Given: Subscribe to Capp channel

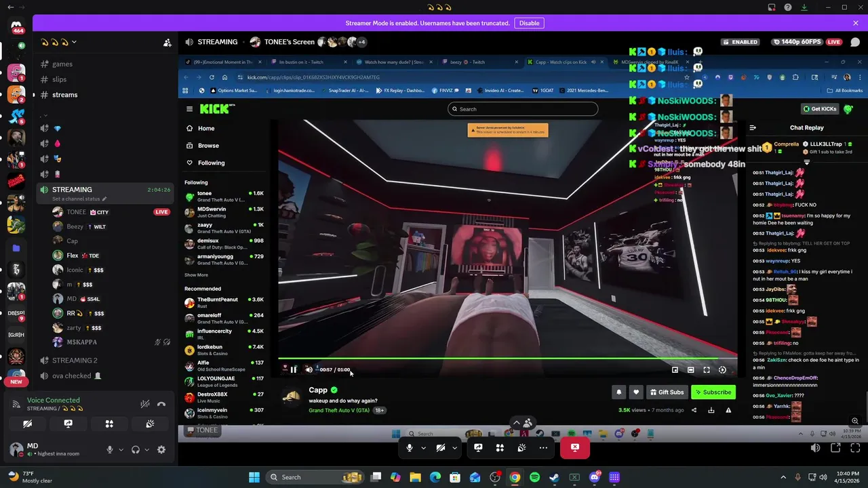Looking at the screenshot, I should click(713, 392).
